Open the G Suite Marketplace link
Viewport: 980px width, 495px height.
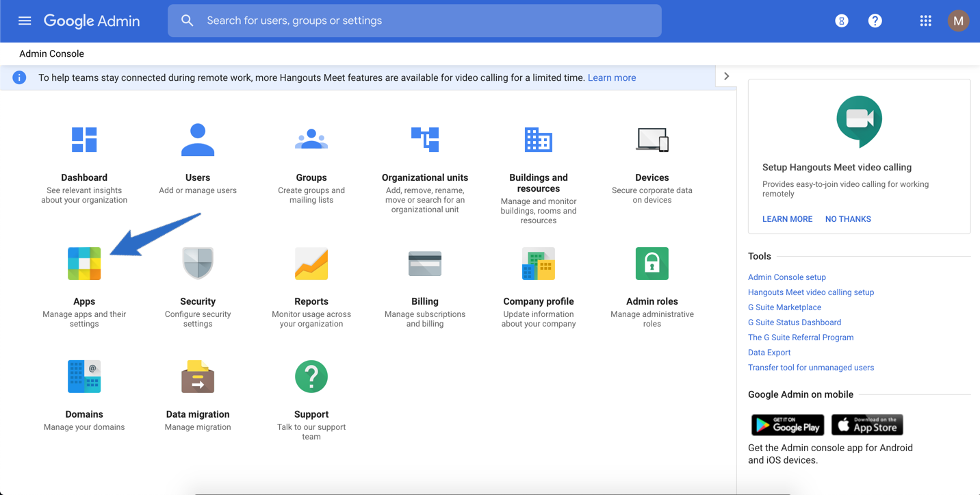pyautogui.click(x=784, y=307)
